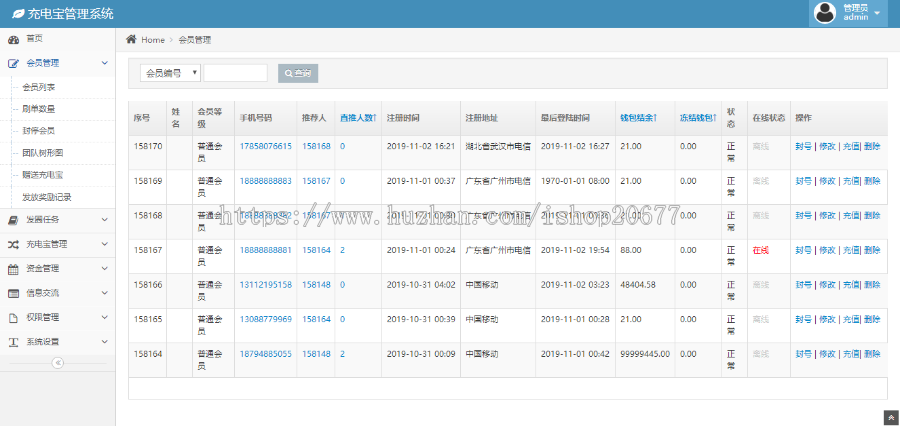This screenshot has height=426, width=900.
Task: Click the leaf logo in the header
Action: [19, 13]
